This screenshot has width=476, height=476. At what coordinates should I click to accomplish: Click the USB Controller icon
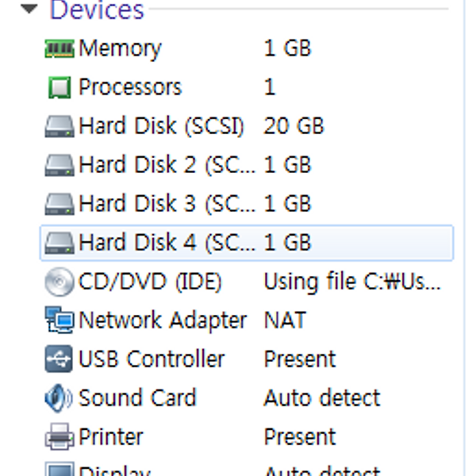(x=59, y=359)
